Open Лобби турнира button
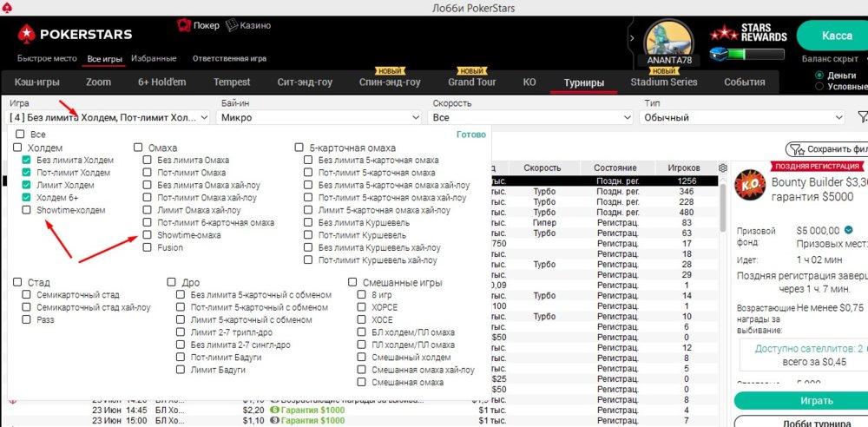This screenshot has height=427, width=868. pos(800,422)
